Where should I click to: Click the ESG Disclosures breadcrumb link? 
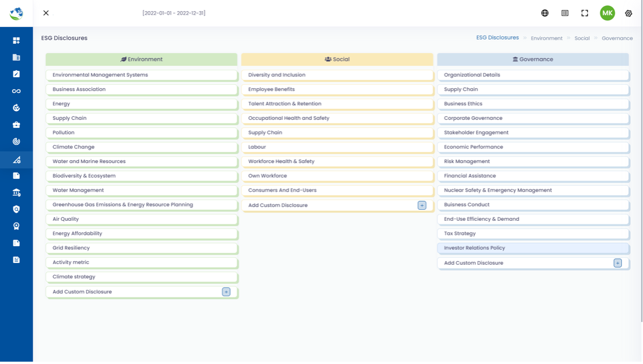click(497, 37)
